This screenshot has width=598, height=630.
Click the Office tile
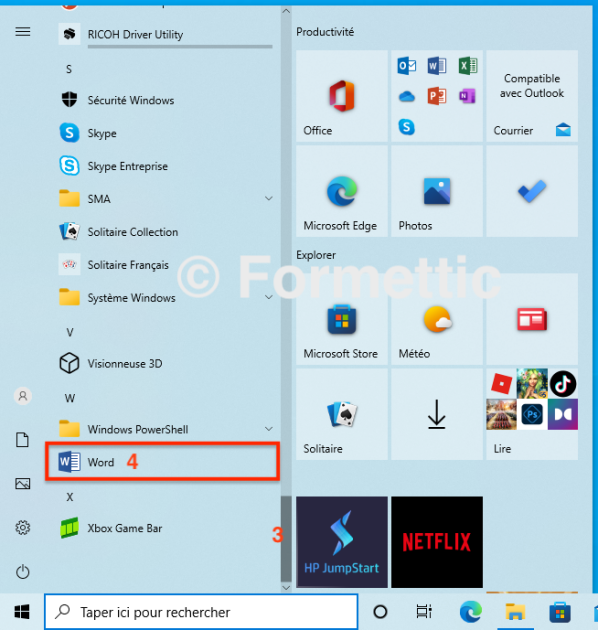(x=342, y=96)
